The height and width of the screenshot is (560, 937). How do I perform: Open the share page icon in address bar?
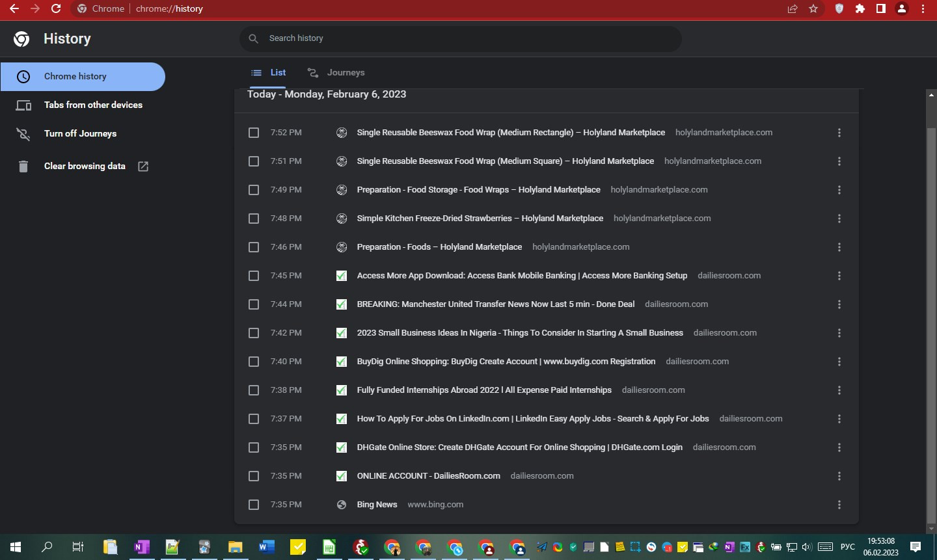(793, 8)
